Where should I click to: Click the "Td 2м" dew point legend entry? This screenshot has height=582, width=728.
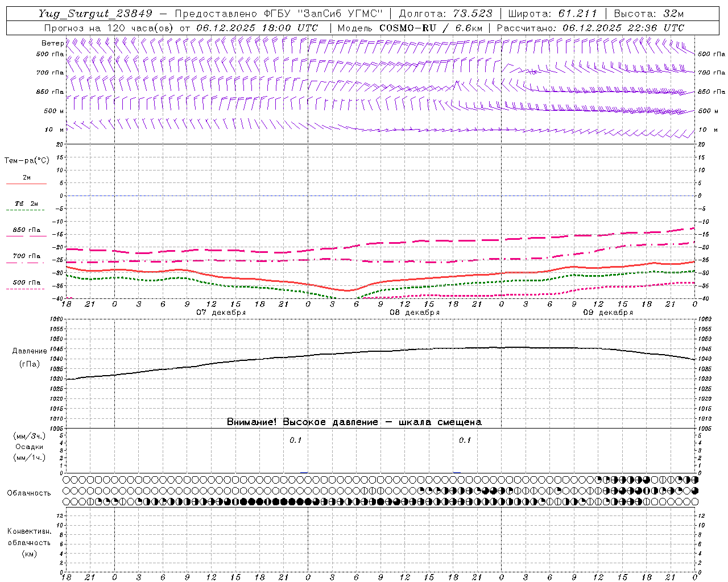click(26, 203)
